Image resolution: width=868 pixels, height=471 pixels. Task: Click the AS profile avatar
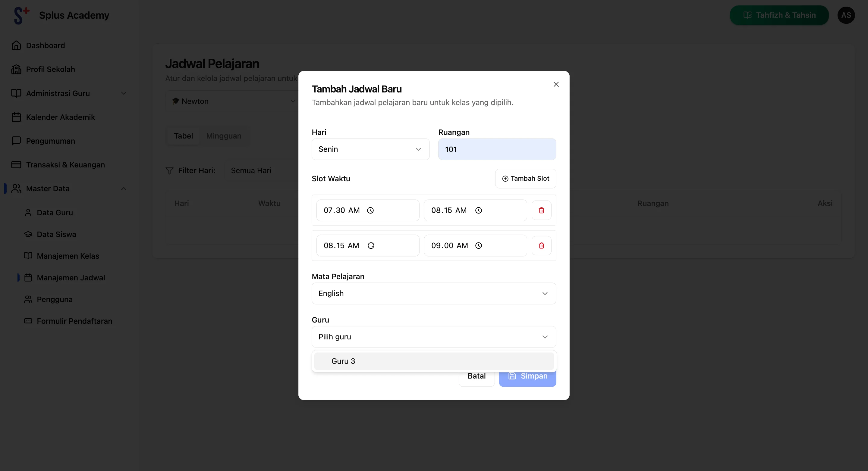[846, 15]
